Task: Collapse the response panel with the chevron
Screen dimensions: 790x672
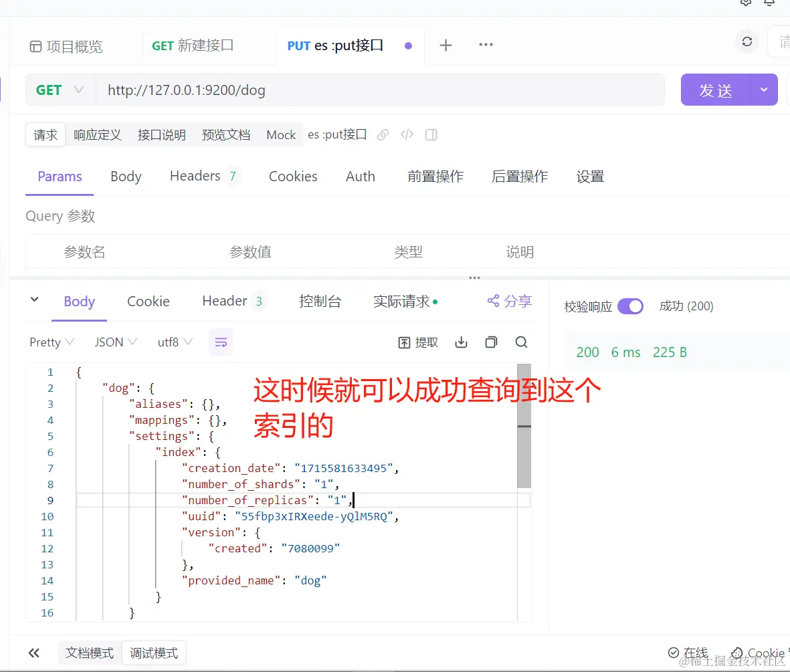Action: pos(34,300)
